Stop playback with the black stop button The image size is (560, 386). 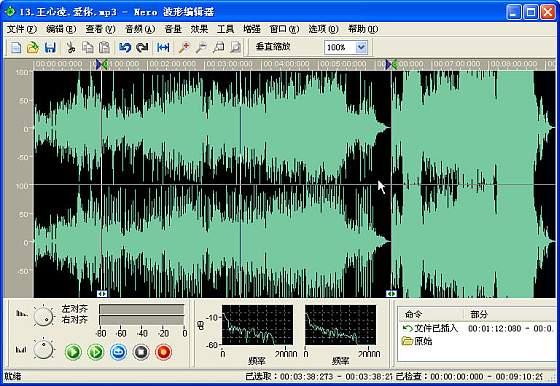[141, 352]
